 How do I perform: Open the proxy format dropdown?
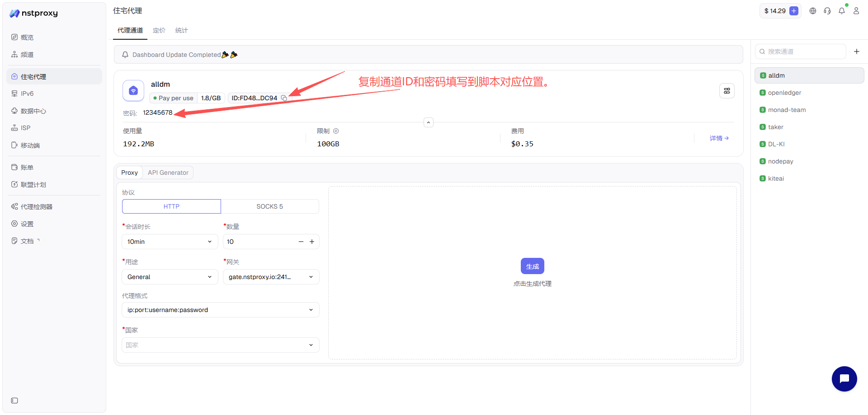(x=220, y=310)
